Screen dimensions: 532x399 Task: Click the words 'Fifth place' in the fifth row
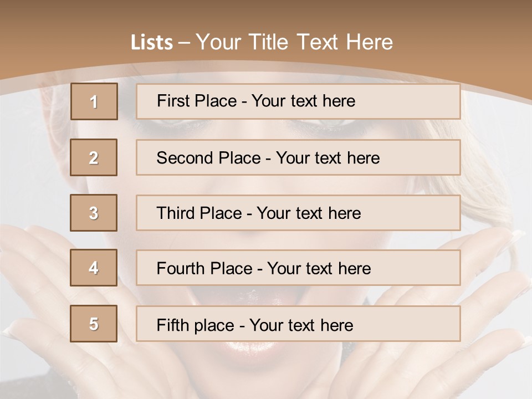196,325
